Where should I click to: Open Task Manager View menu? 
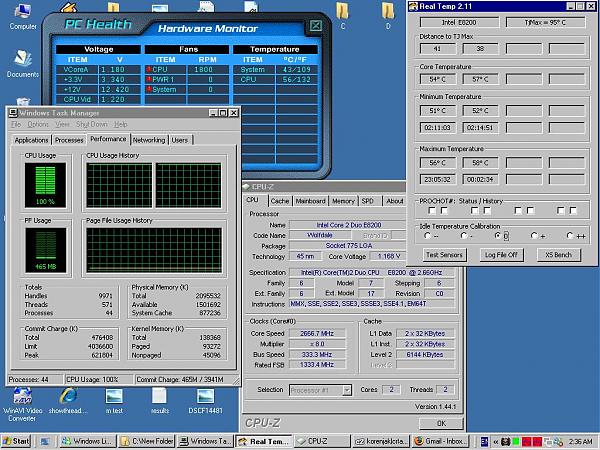coord(62,124)
